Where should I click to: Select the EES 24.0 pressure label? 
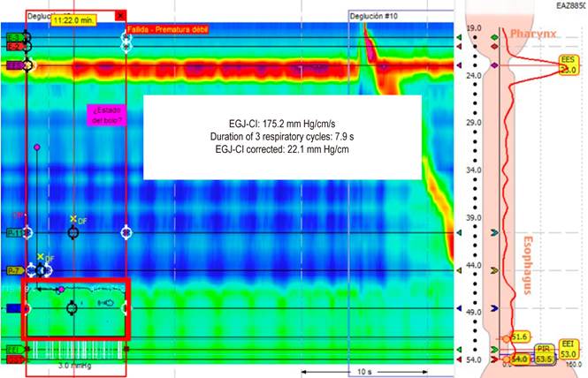[x=569, y=64]
